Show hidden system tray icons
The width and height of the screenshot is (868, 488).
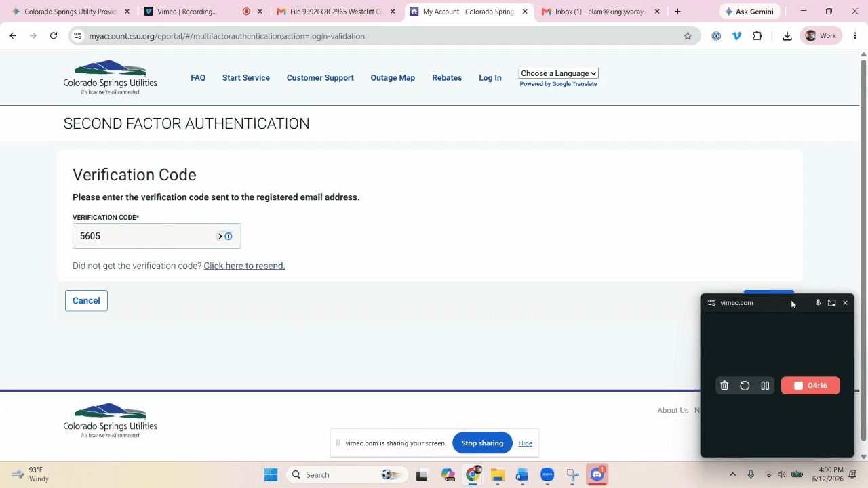coord(732,474)
